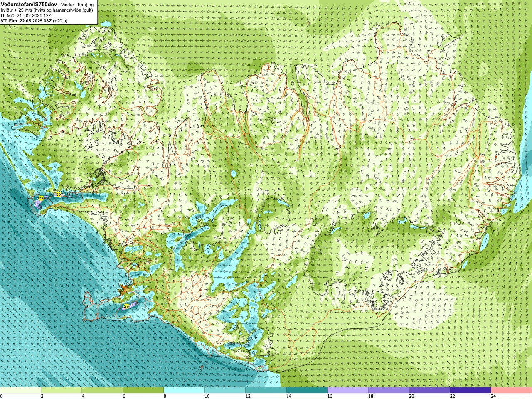
Task: Click the 18–20 m/s purple legend band
Action: pos(389,390)
